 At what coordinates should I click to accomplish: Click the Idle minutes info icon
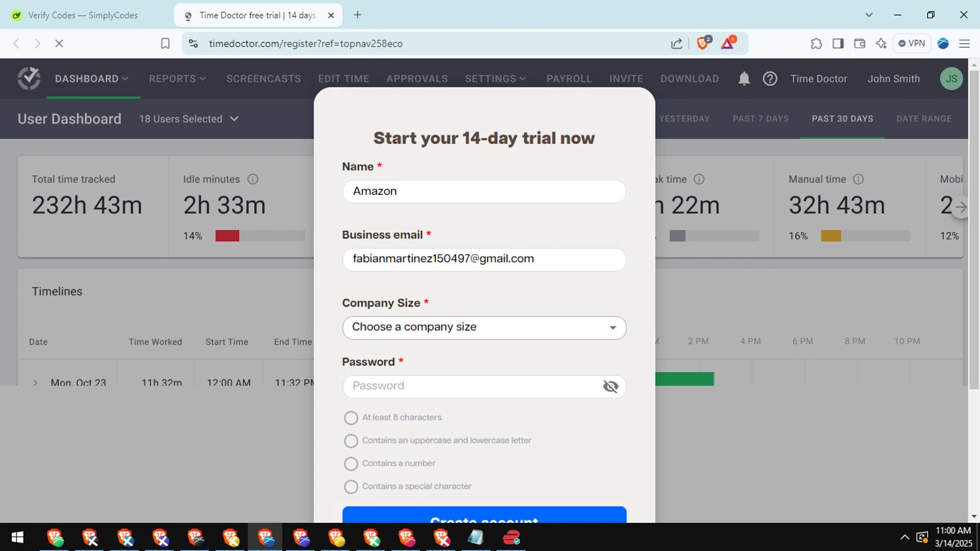click(x=253, y=179)
